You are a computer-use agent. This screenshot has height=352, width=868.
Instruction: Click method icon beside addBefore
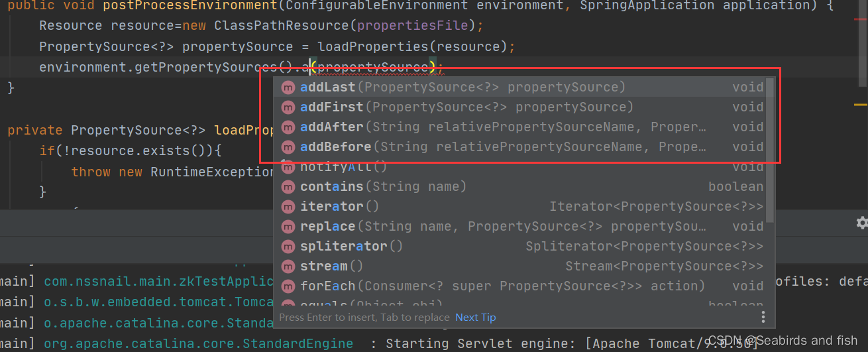288,147
